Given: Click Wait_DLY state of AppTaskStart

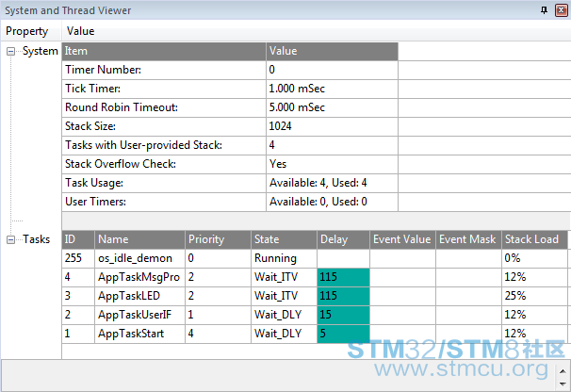Looking at the screenshot, I should point(284,334).
